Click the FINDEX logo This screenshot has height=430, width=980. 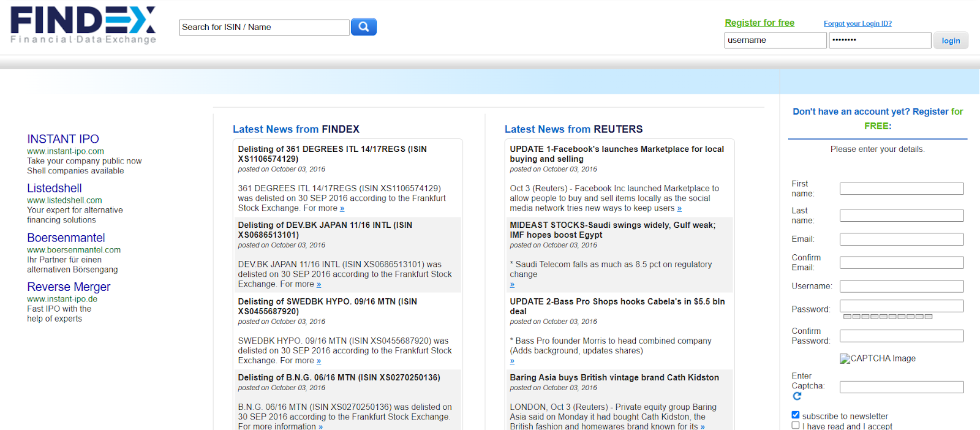click(x=83, y=25)
